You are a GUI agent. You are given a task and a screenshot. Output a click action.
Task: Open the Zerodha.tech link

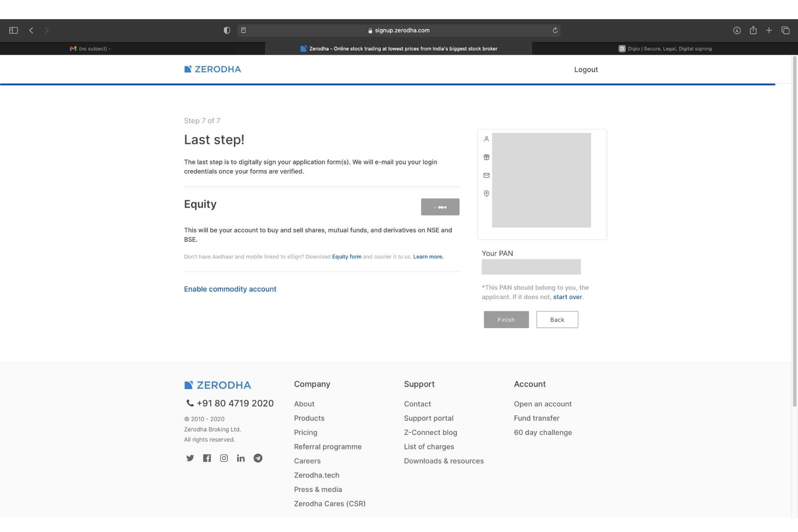tap(316, 475)
